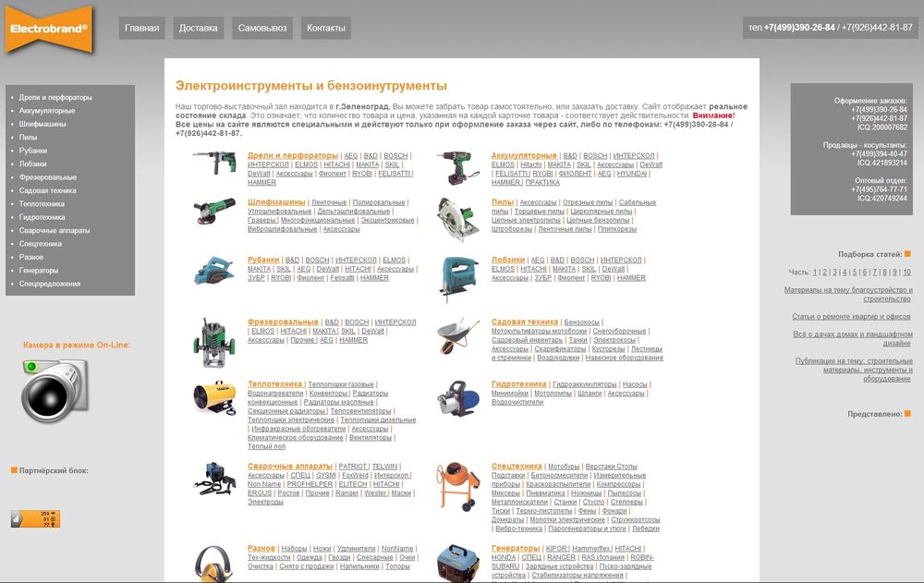This screenshot has width=924, height=583.
Task: Open Фрезеровальные category heading link
Action: point(283,322)
